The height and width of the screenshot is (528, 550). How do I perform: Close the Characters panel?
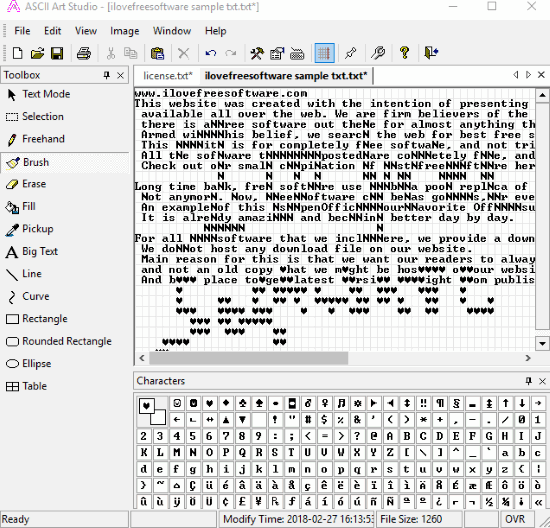(x=542, y=381)
